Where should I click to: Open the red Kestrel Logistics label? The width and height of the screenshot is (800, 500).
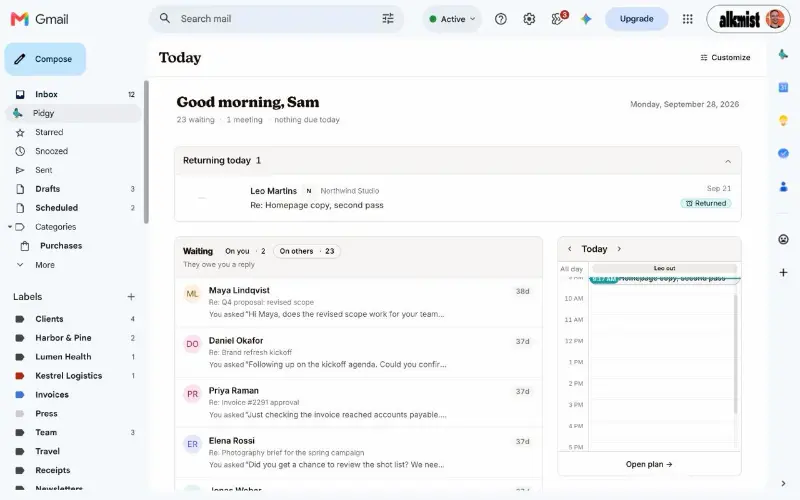point(74,376)
